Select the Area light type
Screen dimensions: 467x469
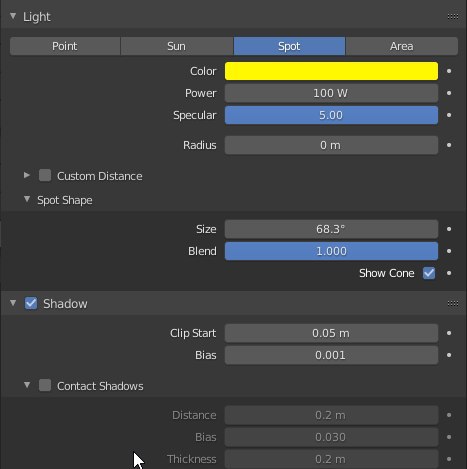(x=402, y=46)
